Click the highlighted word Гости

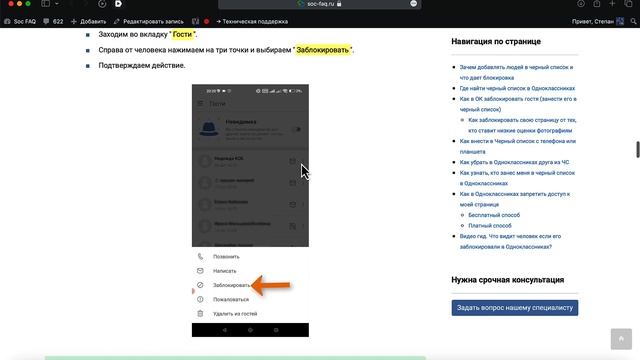(x=182, y=34)
